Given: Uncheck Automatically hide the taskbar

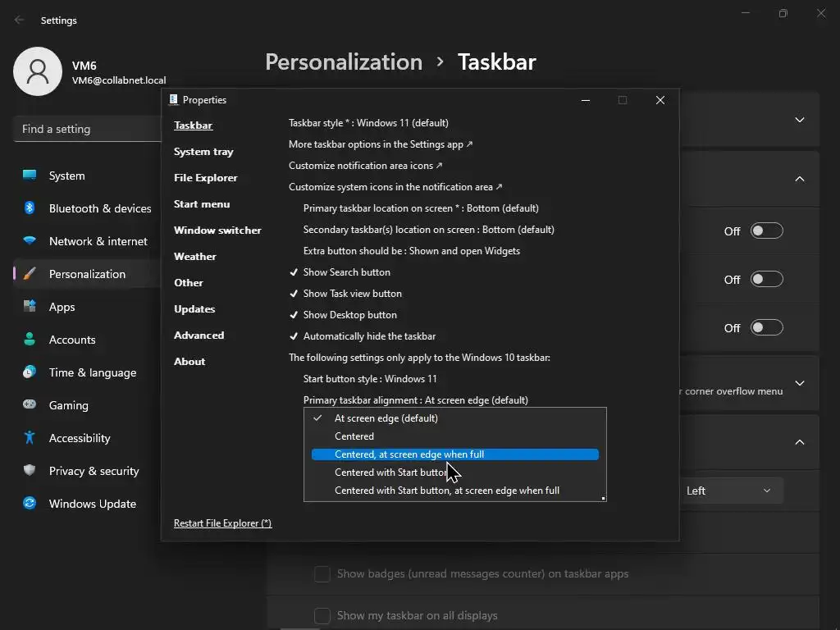Looking at the screenshot, I should 368,336.
